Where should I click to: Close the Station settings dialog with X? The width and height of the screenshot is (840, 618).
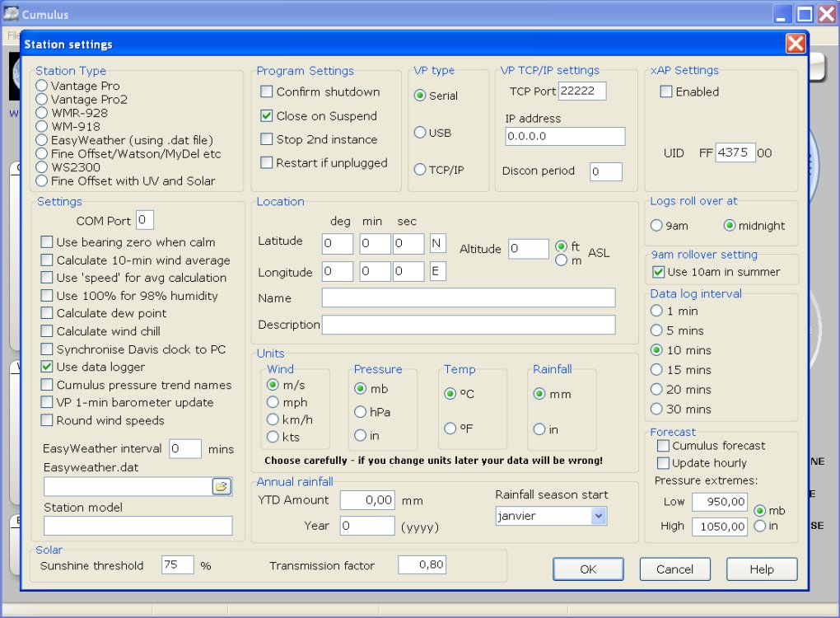pos(795,44)
